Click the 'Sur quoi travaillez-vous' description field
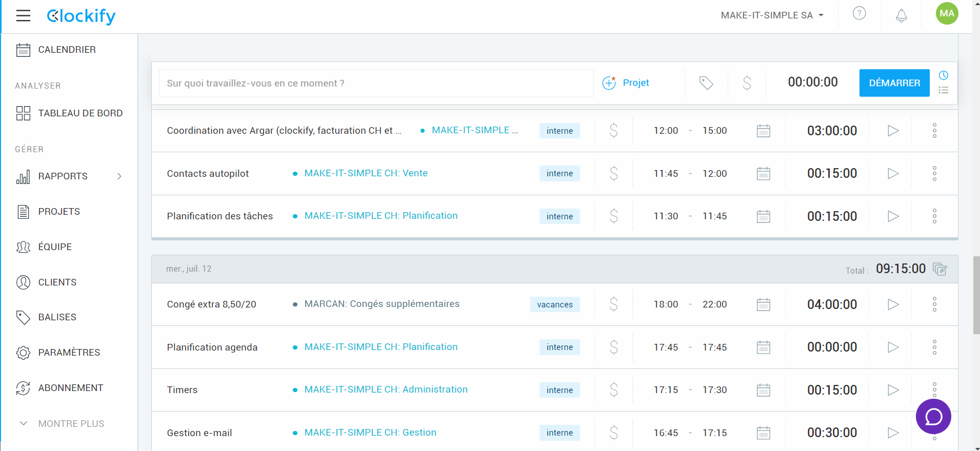 pyautogui.click(x=376, y=83)
